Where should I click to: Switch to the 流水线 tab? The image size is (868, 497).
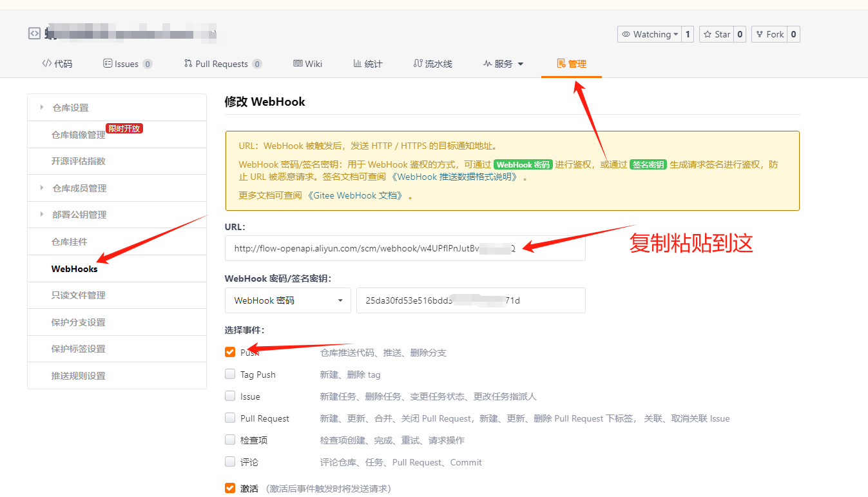click(432, 64)
